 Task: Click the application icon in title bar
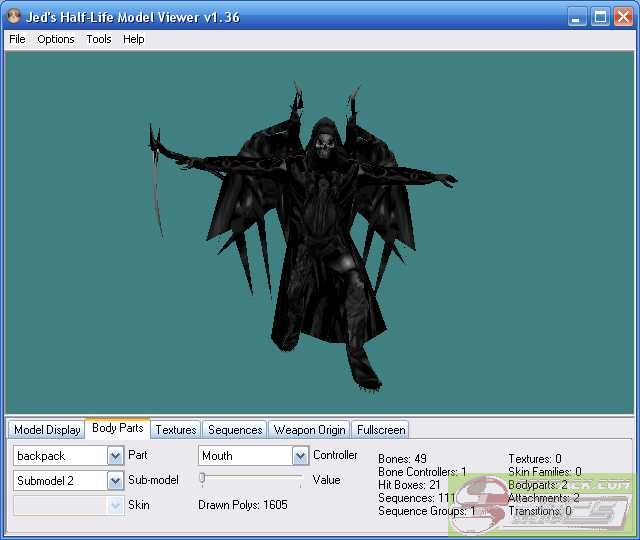pos(14,17)
